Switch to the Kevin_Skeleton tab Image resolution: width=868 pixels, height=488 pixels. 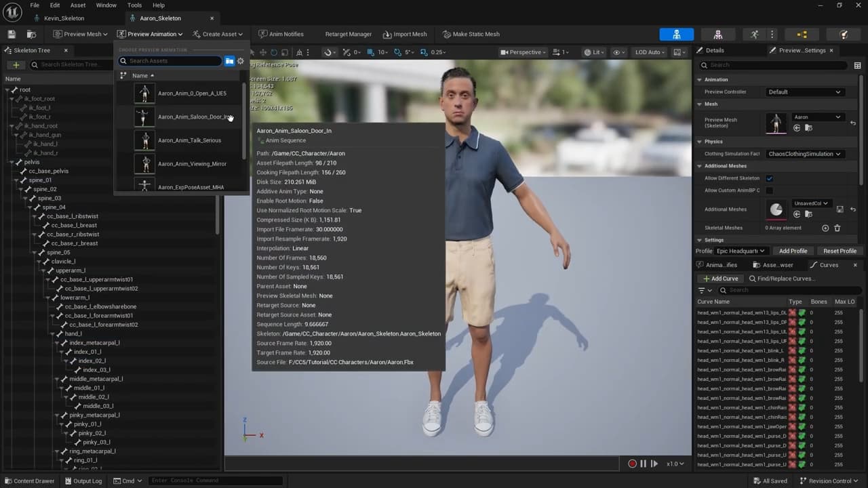[63, 18]
